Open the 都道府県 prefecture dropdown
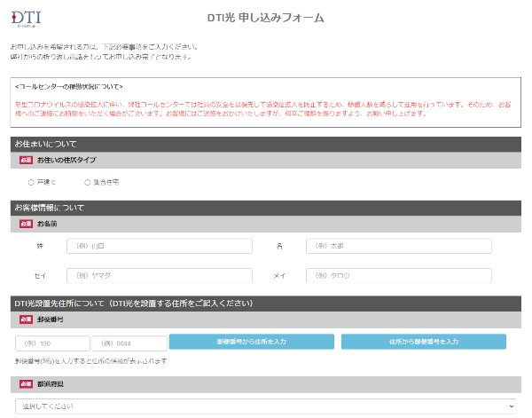Screen dimensions: 532x418 pos(263,406)
